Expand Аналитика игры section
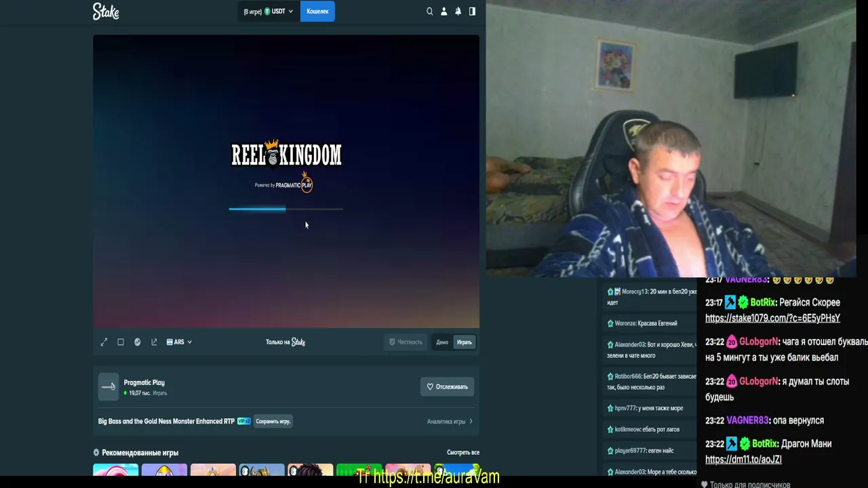The width and height of the screenshot is (868, 488). pos(450,422)
